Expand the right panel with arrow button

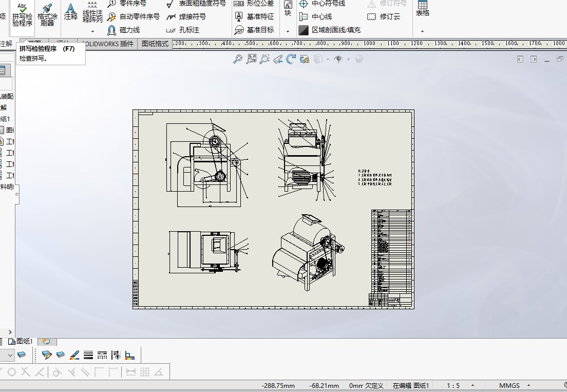(x=534, y=59)
